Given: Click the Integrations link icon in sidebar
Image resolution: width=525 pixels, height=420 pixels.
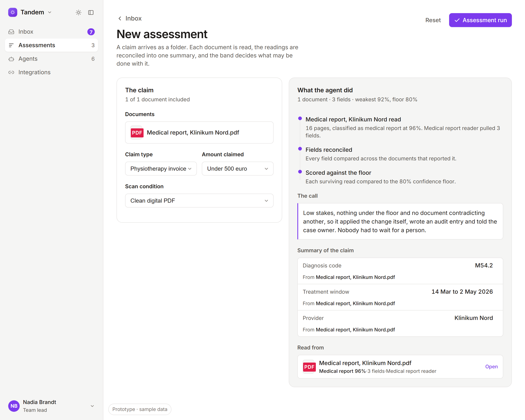Looking at the screenshot, I should tap(11, 72).
